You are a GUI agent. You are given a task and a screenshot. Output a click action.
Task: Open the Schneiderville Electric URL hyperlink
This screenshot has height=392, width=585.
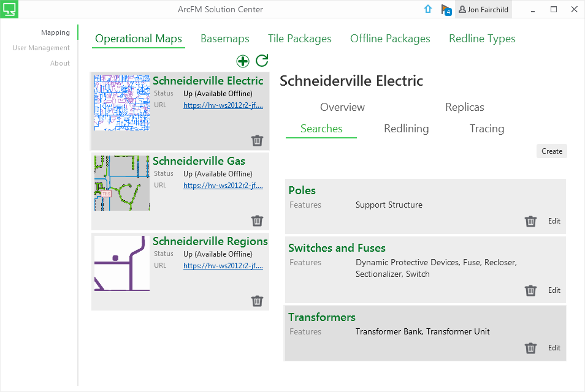[224, 105]
